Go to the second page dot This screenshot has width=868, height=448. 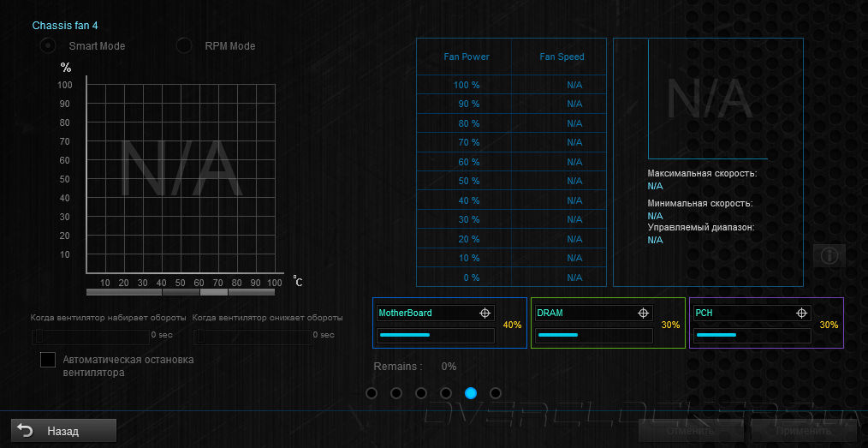396,393
